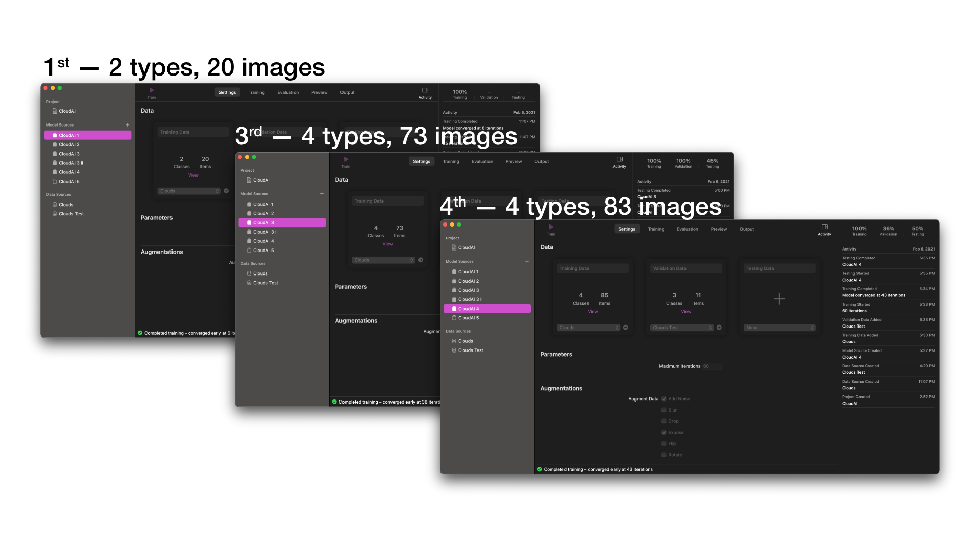Add testing data with the plus icon
The width and height of the screenshot is (980, 551).
coord(779,299)
